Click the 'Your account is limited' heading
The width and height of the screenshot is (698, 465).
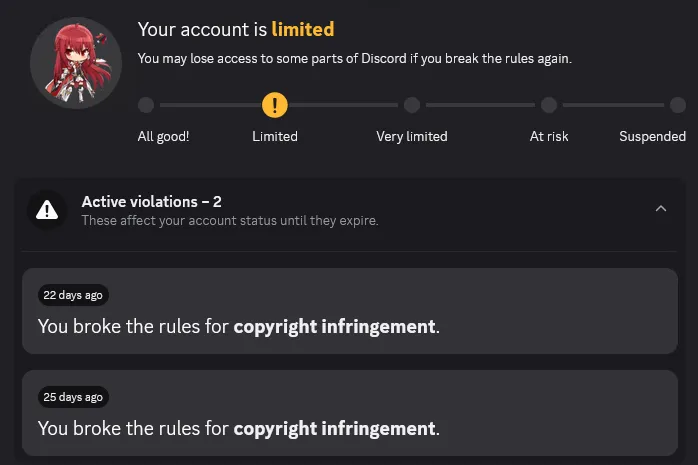(x=236, y=30)
